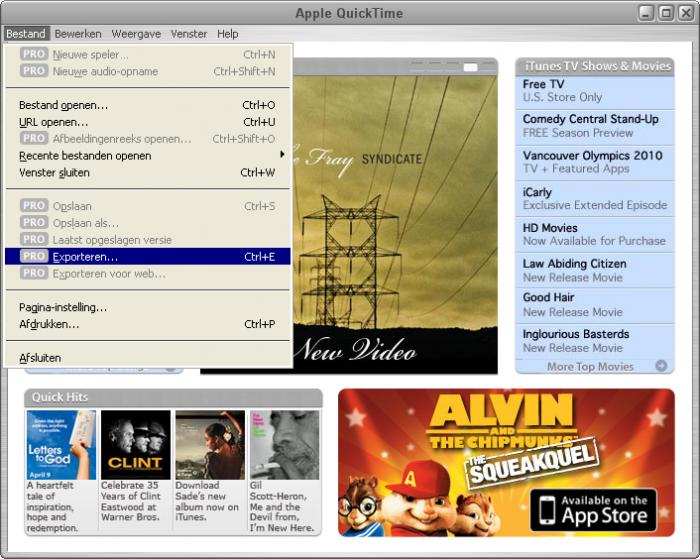Select Venster sluiten menu entry
Screen dimensions: 700x559
click(147, 173)
